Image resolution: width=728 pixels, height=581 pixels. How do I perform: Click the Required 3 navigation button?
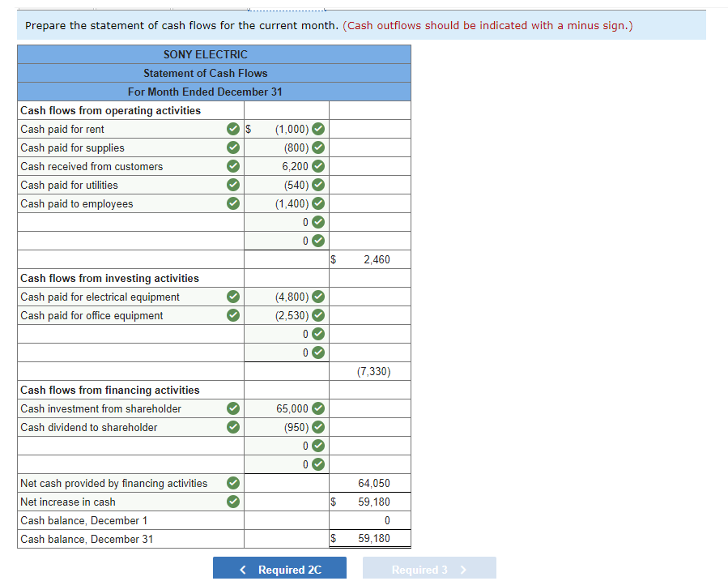pos(429,568)
